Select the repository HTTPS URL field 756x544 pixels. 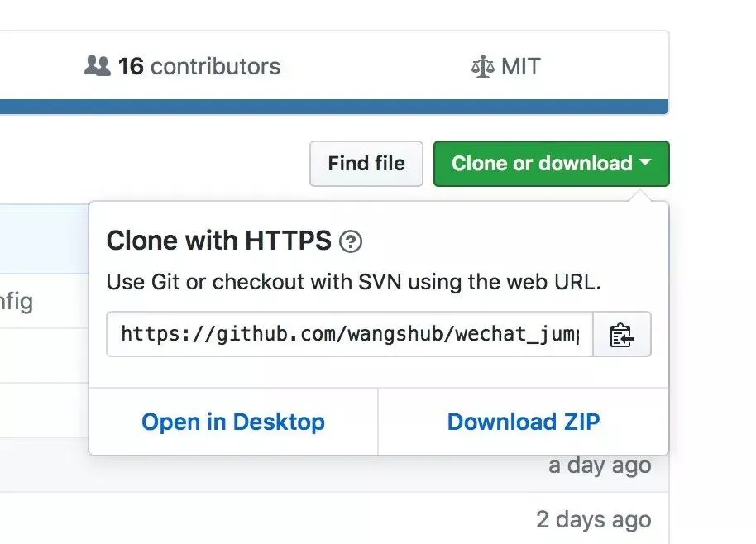[x=349, y=334]
